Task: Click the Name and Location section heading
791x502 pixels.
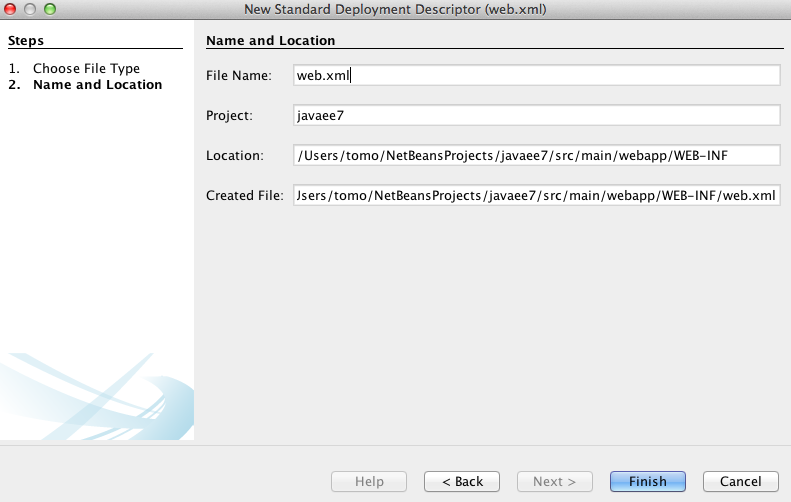Action: (270, 40)
